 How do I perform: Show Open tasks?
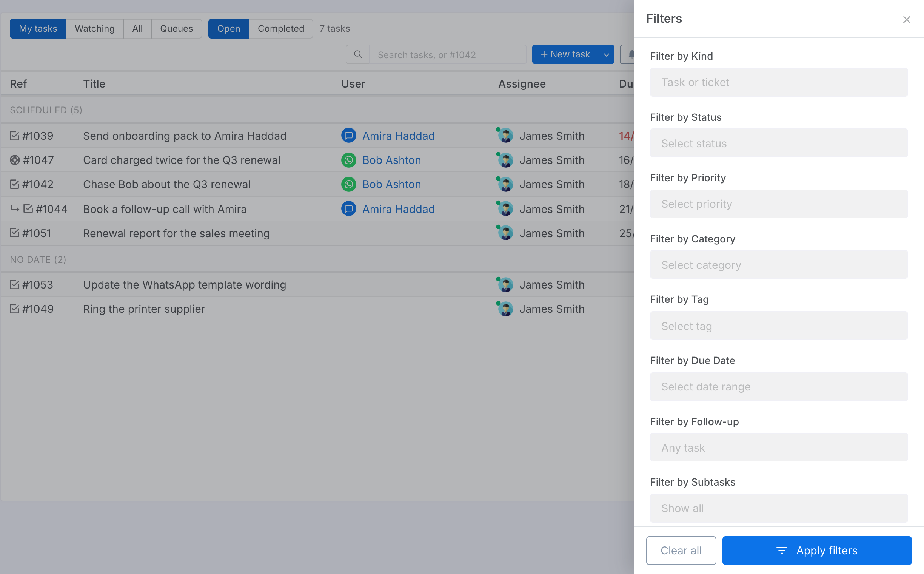point(228,28)
